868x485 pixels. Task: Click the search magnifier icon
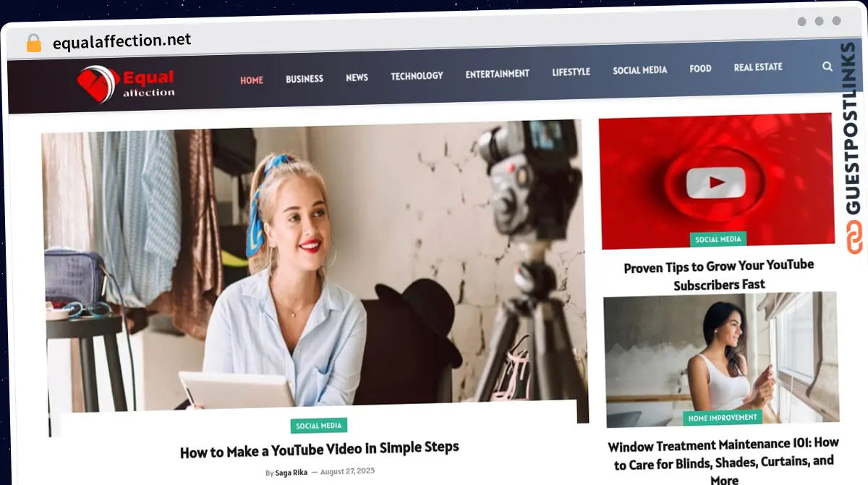click(x=827, y=67)
